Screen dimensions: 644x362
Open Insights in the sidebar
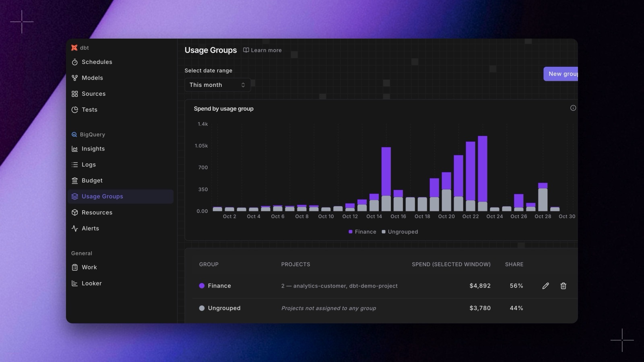click(121, 149)
